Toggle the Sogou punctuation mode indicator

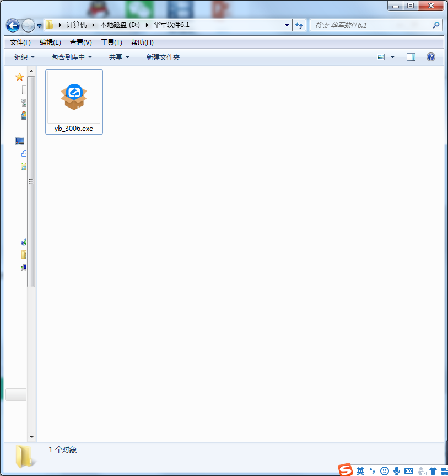tap(373, 471)
